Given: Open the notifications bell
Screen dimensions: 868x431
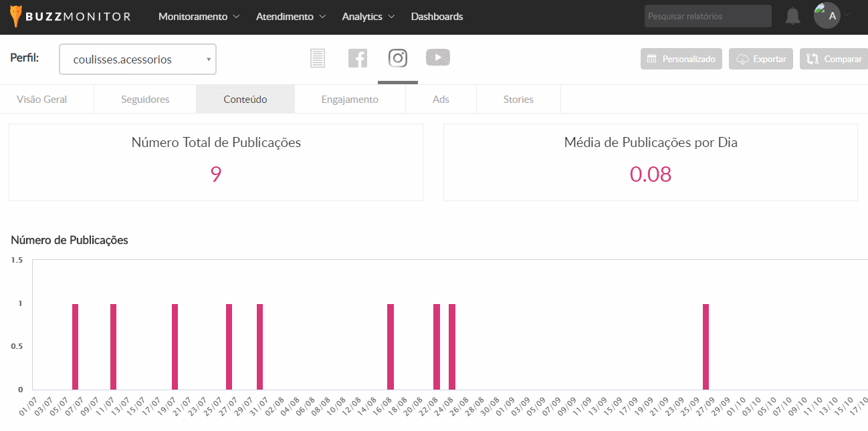Looking at the screenshot, I should coord(792,17).
